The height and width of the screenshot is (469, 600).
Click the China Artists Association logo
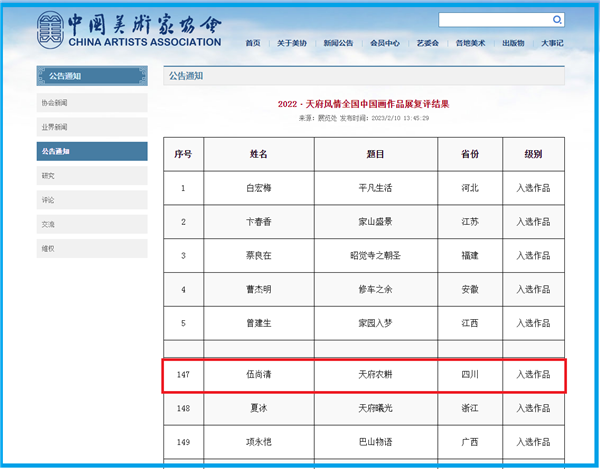[x=128, y=30]
